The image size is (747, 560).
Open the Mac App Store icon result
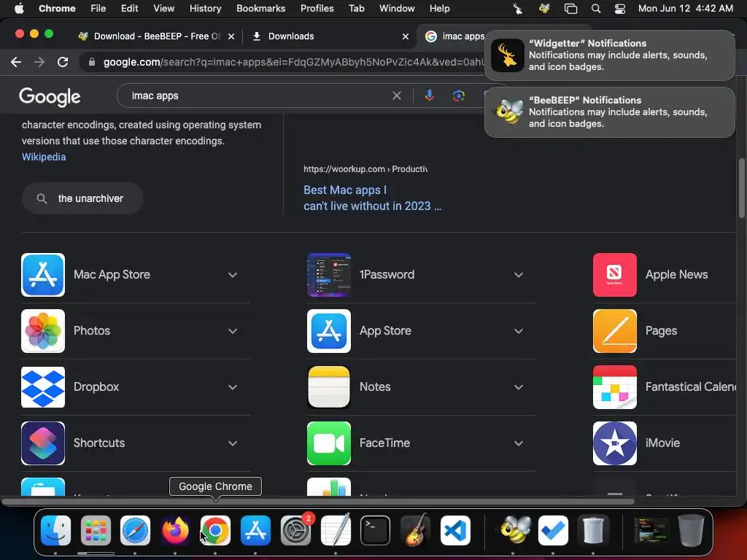tap(43, 275)
